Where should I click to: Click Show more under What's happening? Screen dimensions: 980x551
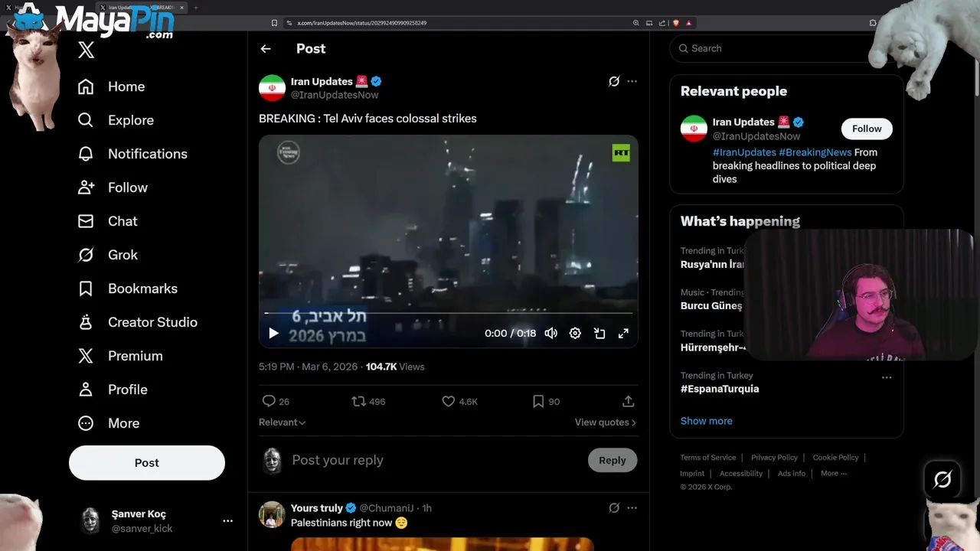[x=706, y=421]
